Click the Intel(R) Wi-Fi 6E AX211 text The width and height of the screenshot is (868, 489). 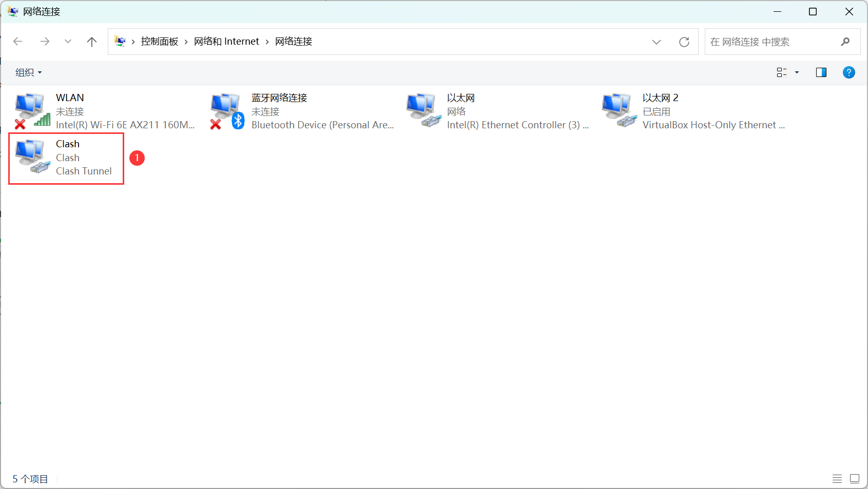125,125
